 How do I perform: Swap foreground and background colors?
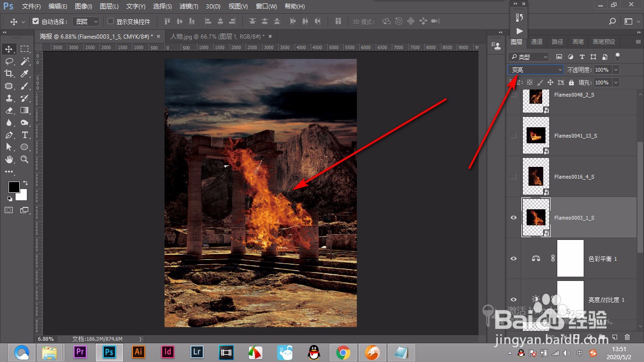point(25,183)
